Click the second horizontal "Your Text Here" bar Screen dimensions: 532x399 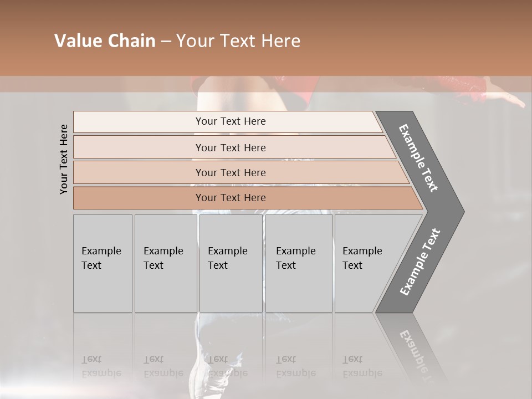tap(230, 147)
